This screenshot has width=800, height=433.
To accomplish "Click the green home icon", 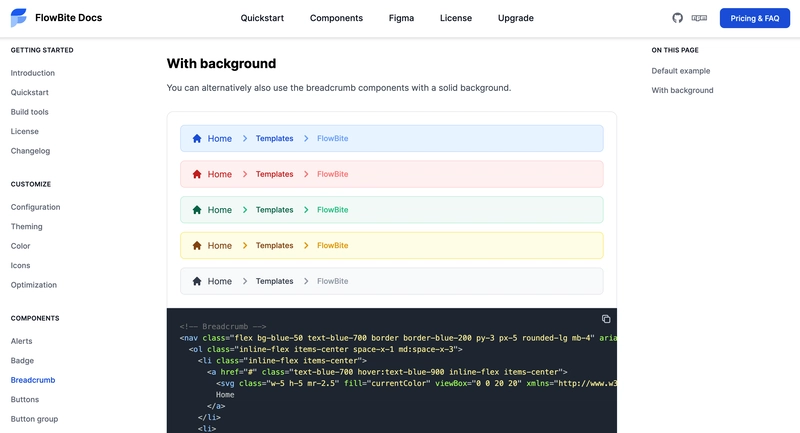I will point(196,210).
